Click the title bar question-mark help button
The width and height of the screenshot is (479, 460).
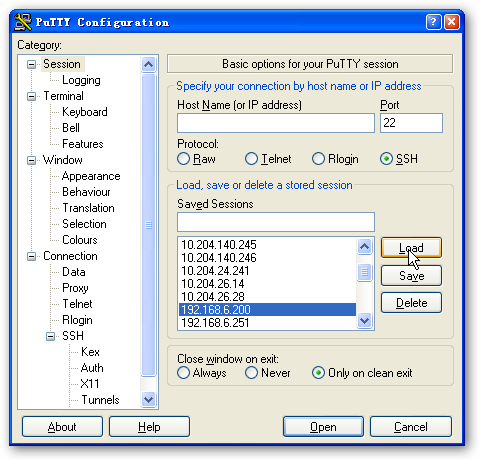433,22
